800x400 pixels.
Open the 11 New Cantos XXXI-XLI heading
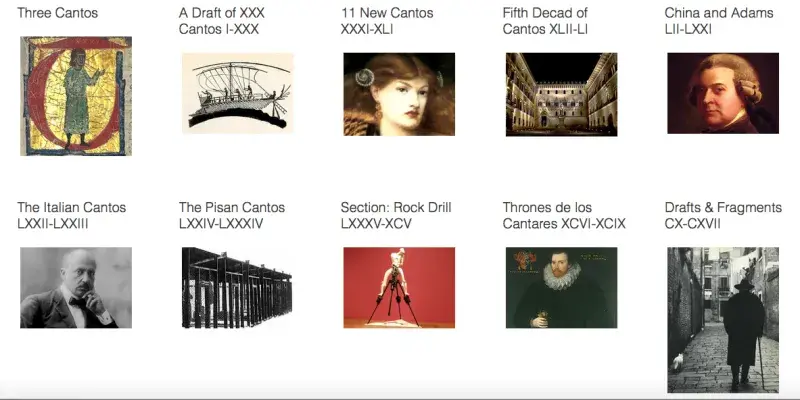click(x=387, y=21)
